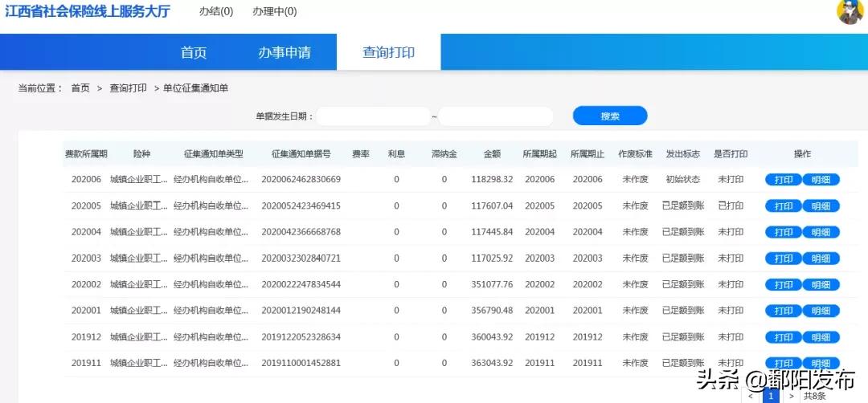Click 明细 for the 202001 row

point(821,311)
